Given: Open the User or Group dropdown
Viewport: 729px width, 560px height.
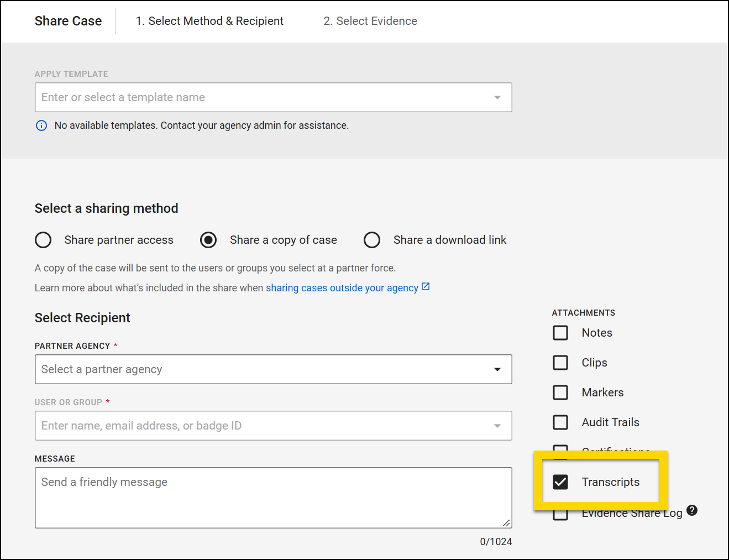Looking at the screenshot, I should pyautogui.click(x=497, y=426).
